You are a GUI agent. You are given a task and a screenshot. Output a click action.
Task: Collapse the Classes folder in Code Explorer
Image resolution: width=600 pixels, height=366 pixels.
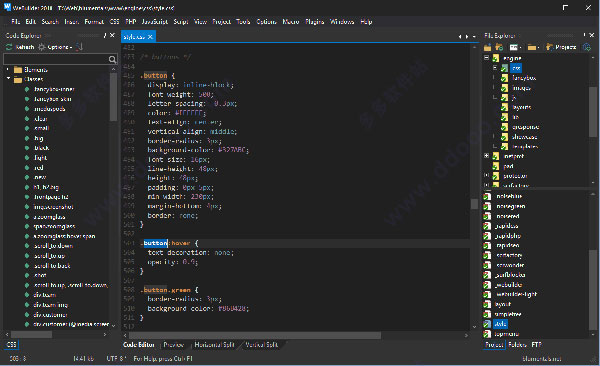click(x=8, y=79)
